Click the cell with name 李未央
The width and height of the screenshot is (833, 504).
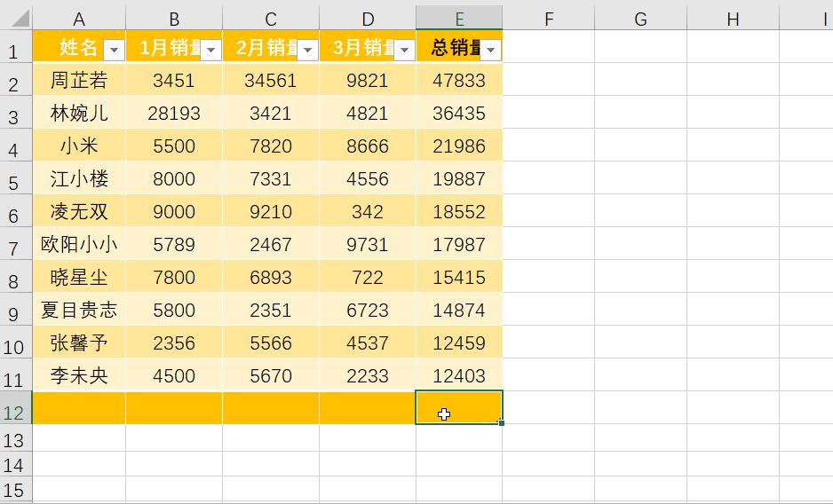(x=79, y=375)
